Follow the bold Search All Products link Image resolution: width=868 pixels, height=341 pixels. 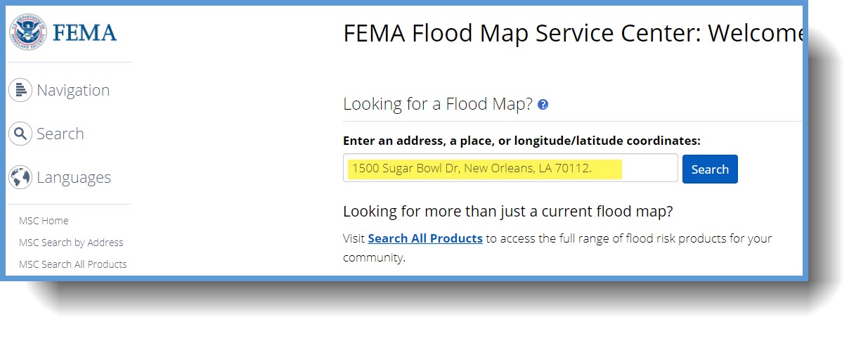pyautogui.click(x=425, y=238)
